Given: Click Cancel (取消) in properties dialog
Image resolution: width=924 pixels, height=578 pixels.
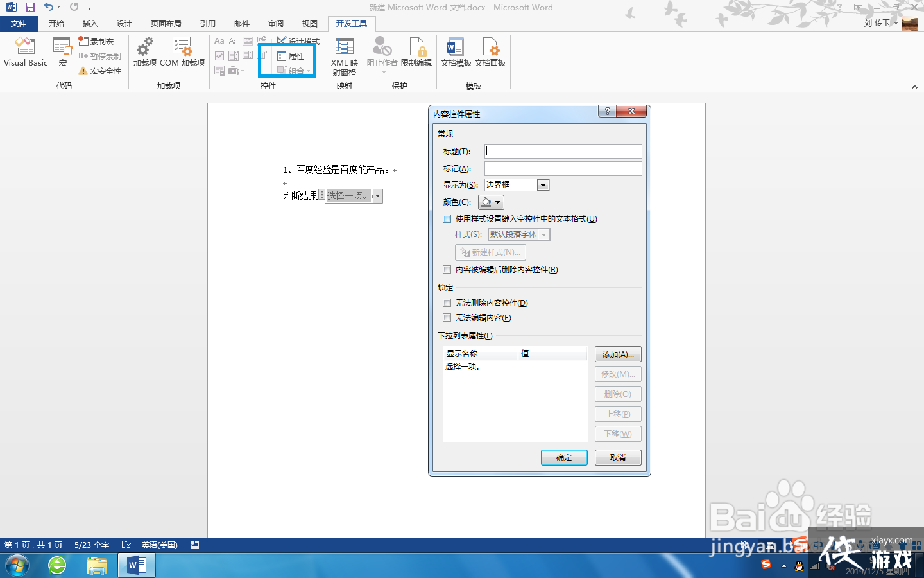Looking at the screenshot, I should click(x=618, y=457).
